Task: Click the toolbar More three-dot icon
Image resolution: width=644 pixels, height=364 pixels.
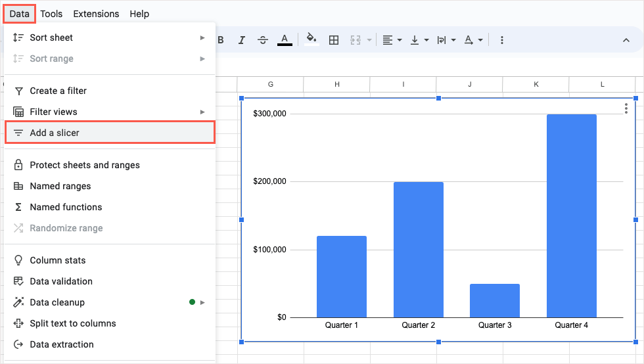Action: 502,40
